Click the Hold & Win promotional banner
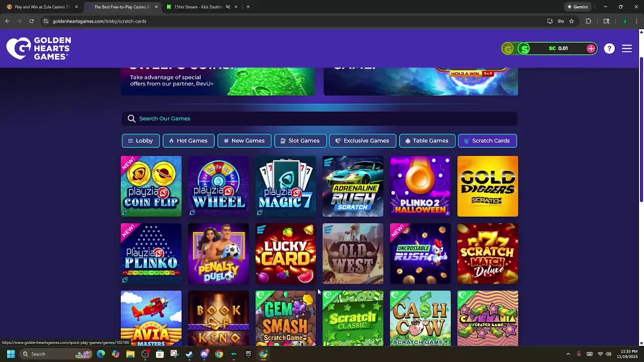 421,81
